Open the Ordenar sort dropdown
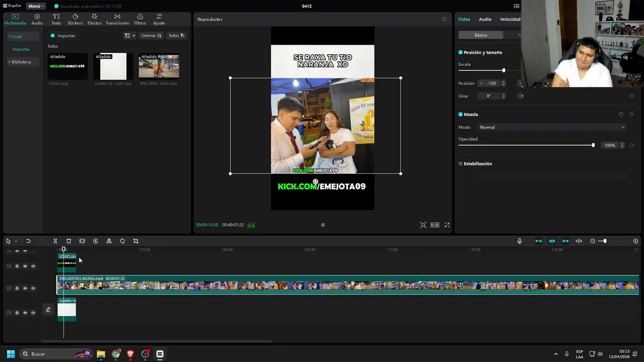The width and height of the screenshot is (644, 362). tap(151, 36)
